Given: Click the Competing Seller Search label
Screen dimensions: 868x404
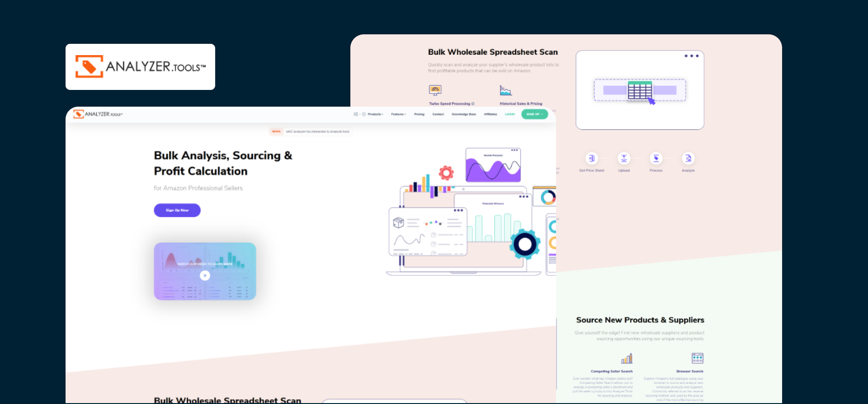Looking at the screenshot, I should 612,371.
